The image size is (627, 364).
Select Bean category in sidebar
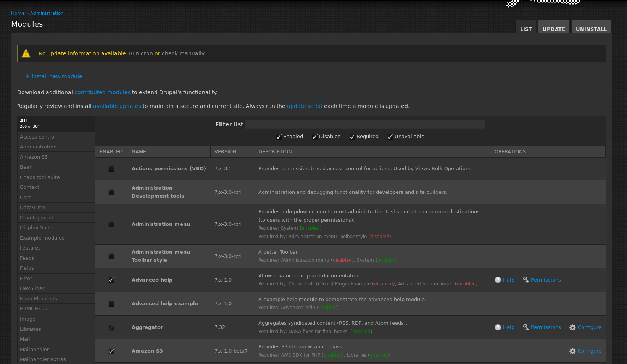(x=56, y=167)
